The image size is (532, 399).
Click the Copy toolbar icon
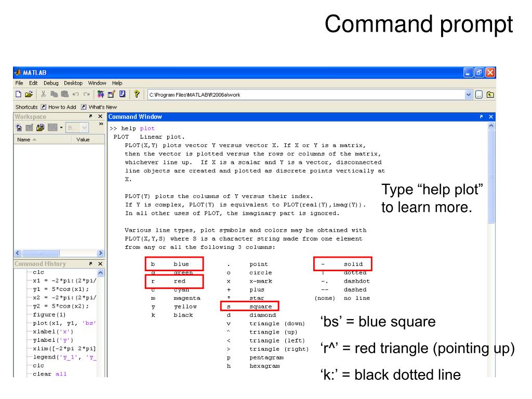(x=54, y=95)
